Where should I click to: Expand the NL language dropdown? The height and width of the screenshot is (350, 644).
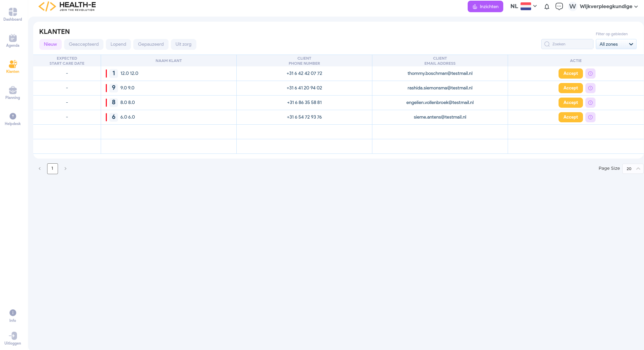(524, 6)
